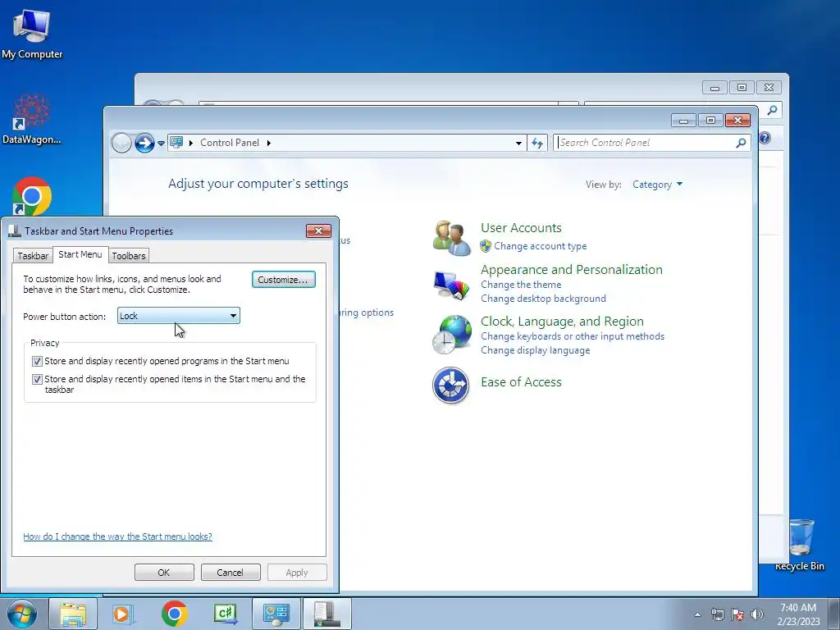Click the back arrow in Control Panel

(x=121, y=143)
